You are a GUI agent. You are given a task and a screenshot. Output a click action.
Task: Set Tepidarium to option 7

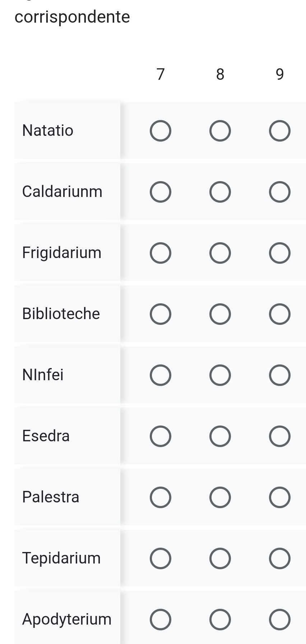tap(161, 558)
